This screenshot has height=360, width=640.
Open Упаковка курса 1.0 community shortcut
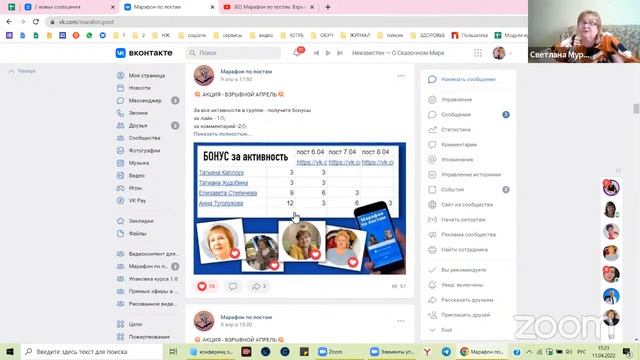pos(153,279)
